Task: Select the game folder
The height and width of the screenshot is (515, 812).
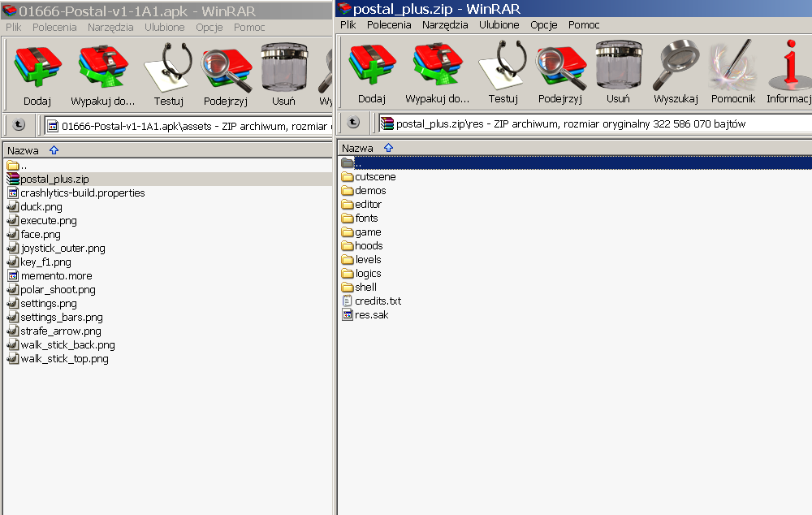Action: click(x=361, y=232)
